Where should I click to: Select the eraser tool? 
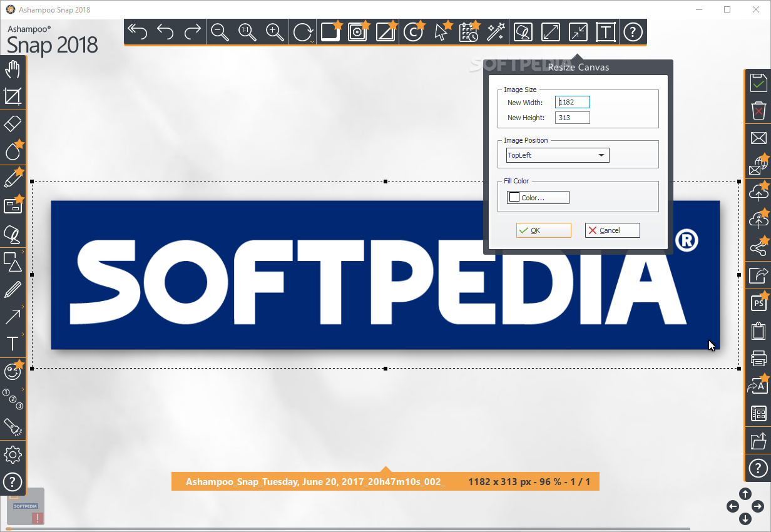[x=13, y=123]
